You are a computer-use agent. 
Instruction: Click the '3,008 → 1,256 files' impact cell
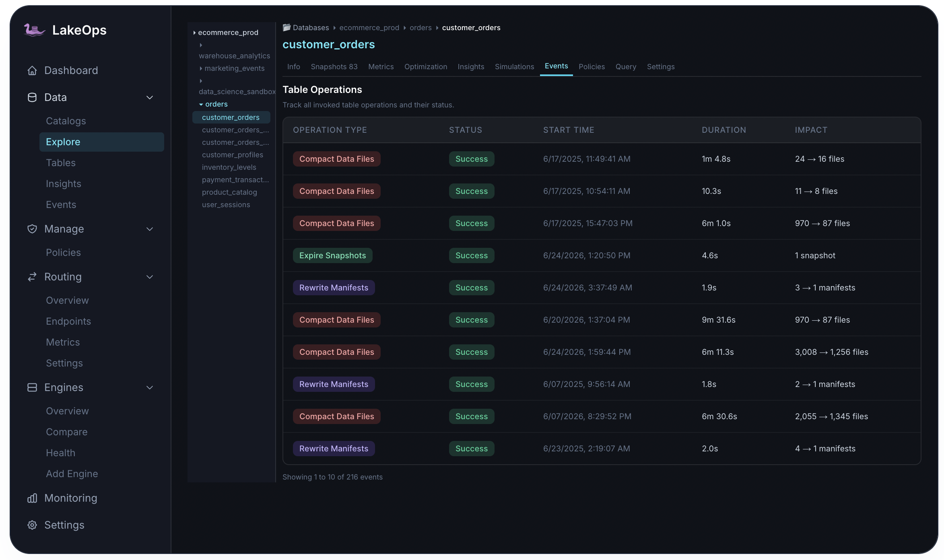[832, 352]
